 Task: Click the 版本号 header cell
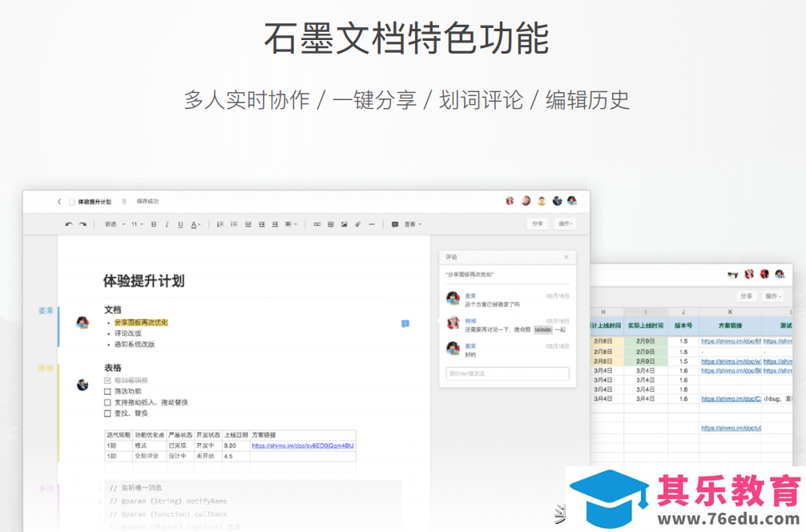(x=683, y=326)
